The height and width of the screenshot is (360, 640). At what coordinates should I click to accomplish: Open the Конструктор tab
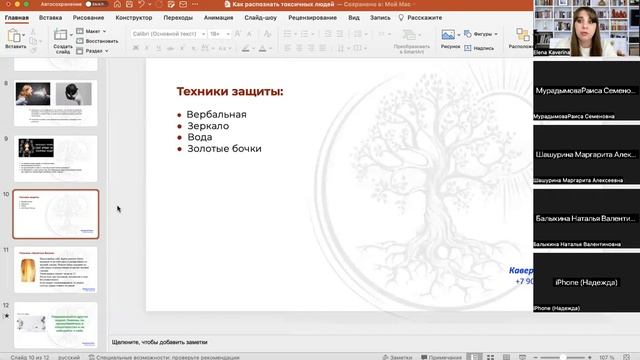134,18
